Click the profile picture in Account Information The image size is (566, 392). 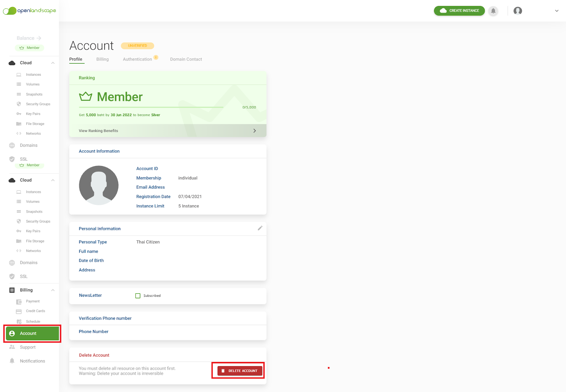point(99,185)
